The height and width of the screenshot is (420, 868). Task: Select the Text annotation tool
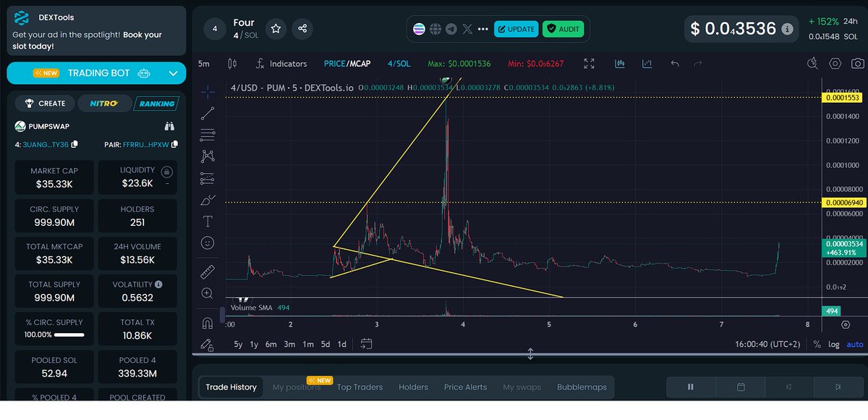(x=208, y=222)
